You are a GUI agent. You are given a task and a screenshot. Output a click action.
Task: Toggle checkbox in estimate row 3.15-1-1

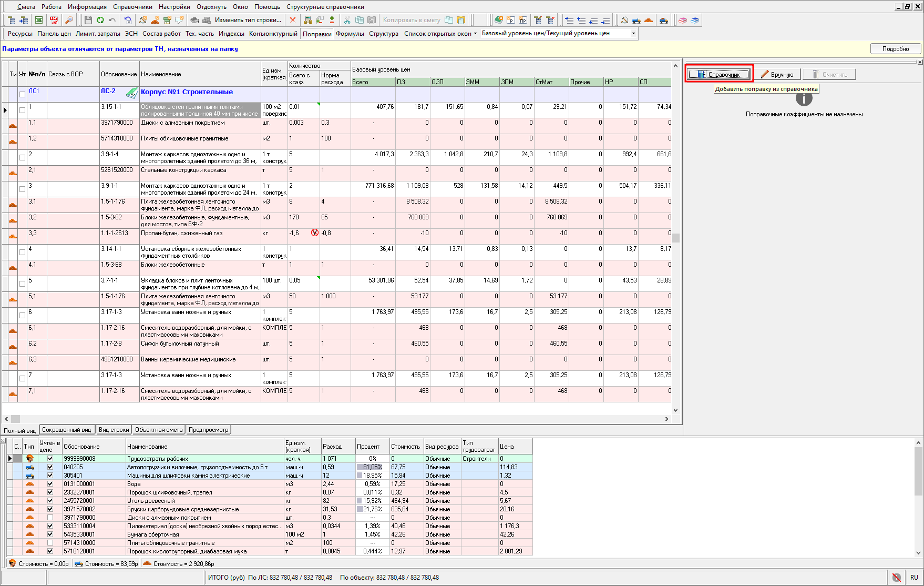tap(22, 110)
